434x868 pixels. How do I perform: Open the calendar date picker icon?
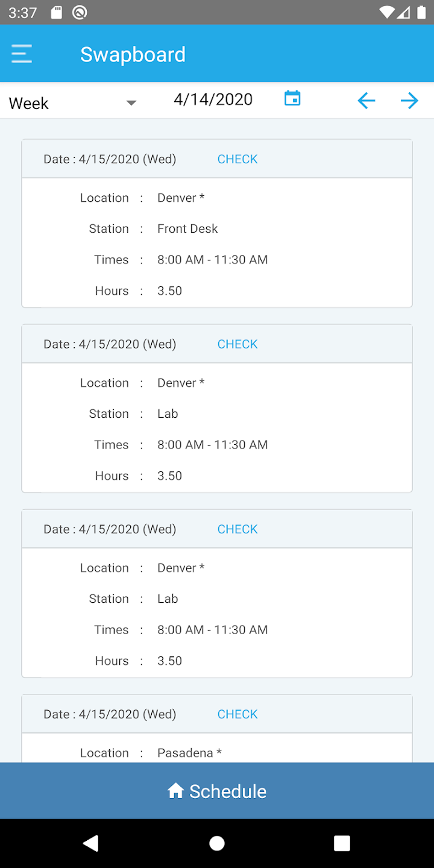[292, 98]
